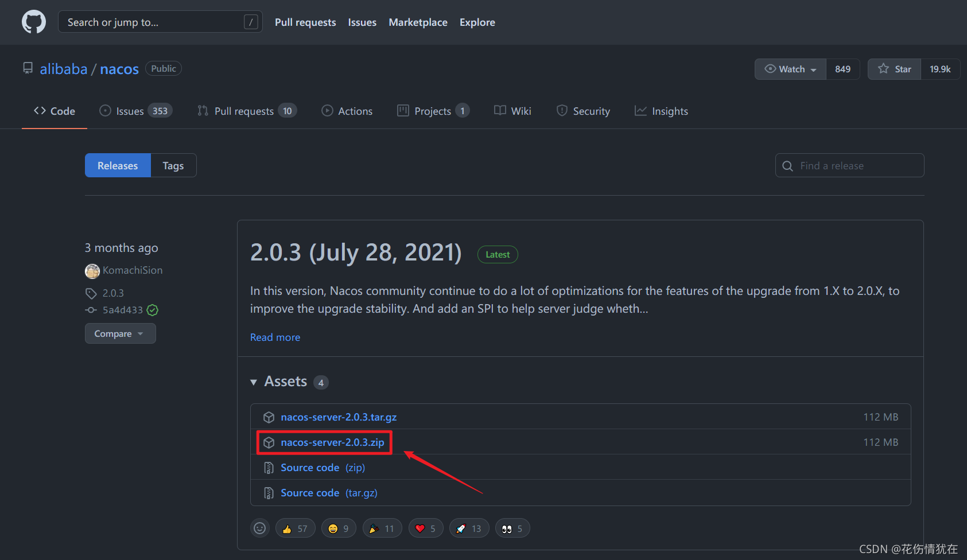The height and width of the screenshot is (560, 967).
Task: Click the 5a4d433 commit link
Action: point(123,310)
